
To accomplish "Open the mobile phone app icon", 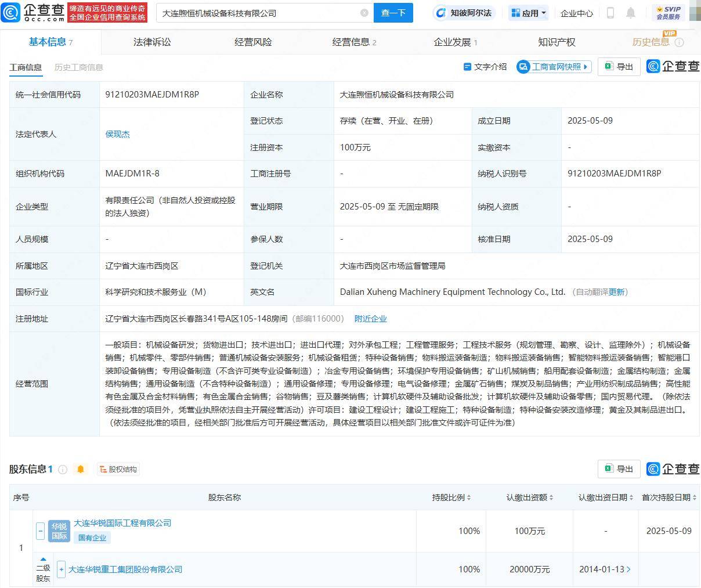I will pyautogui.click(x=610, y=13).
